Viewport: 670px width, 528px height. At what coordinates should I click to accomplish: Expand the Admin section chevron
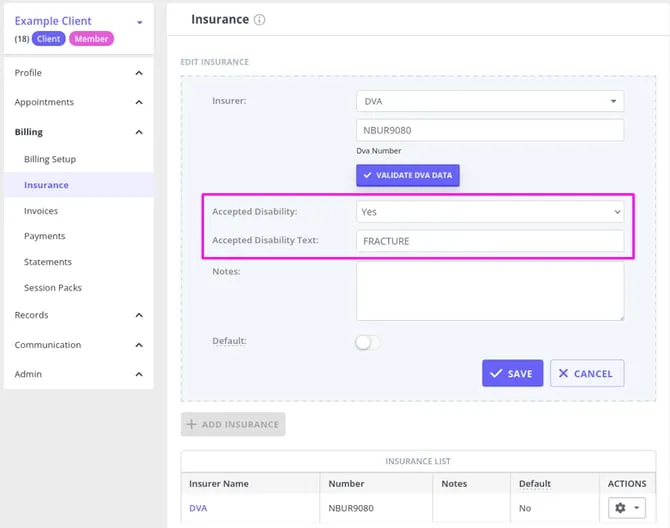(x=139, y=374)
